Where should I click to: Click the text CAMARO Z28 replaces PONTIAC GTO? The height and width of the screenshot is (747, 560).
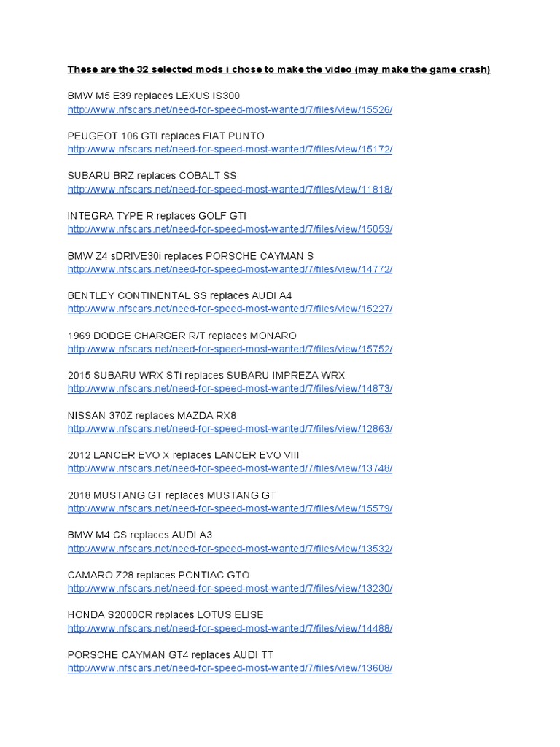158,575
